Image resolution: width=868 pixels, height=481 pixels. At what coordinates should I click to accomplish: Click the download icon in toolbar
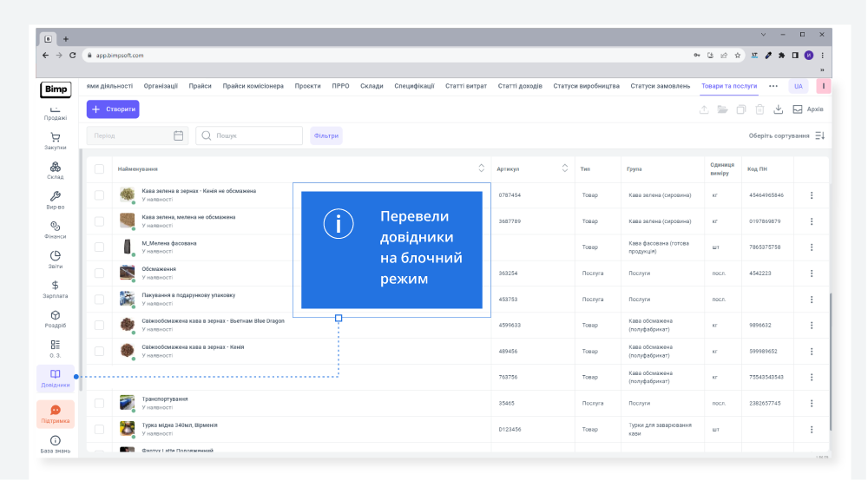point(779,109)
